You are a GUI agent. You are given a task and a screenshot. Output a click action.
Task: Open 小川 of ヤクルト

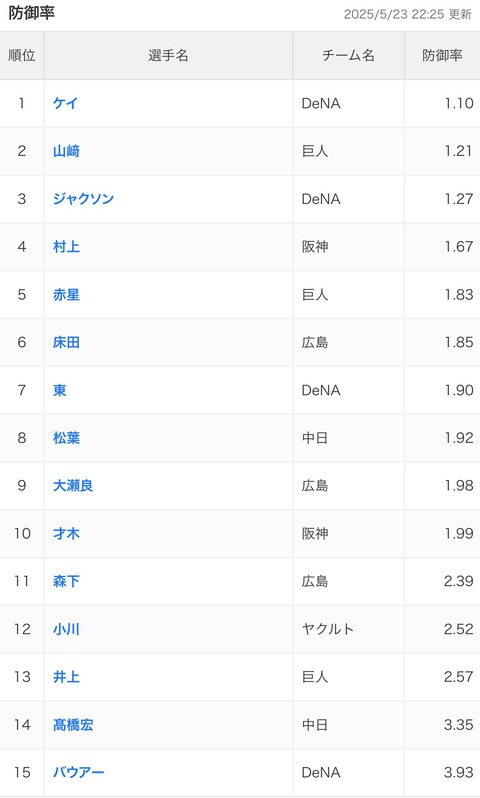(x=66, y=629)
